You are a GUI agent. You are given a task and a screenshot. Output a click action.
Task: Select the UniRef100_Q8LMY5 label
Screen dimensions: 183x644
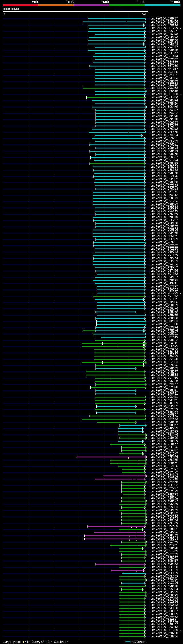[x=164, y=346]
